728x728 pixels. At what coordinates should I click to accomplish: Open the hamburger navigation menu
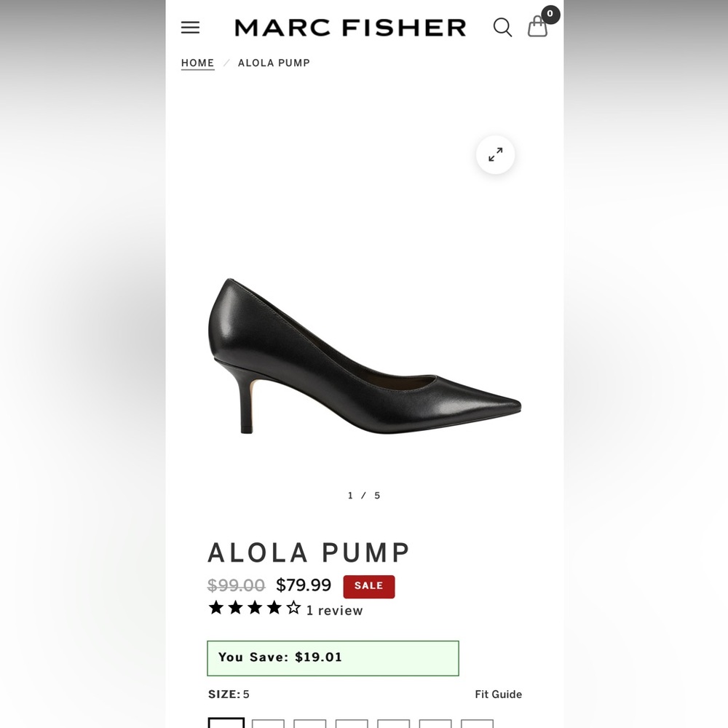[x=190, y=28]
